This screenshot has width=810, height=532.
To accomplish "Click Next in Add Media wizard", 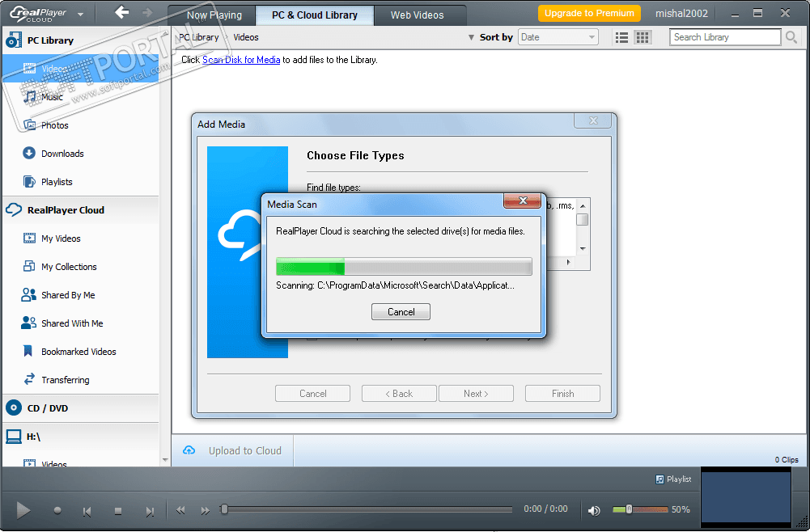I will [476, 393].
